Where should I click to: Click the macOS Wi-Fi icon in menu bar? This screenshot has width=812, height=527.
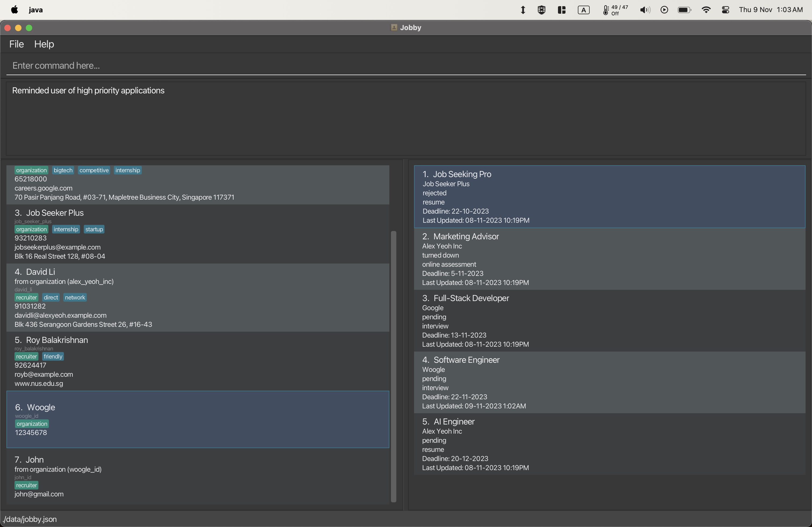point(706,9)
